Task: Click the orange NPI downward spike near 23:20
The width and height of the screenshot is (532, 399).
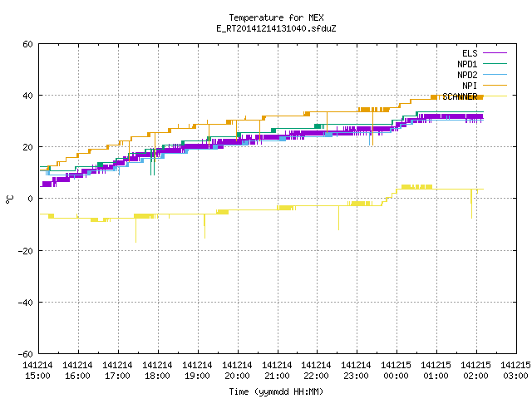Action: pos(372,128)
